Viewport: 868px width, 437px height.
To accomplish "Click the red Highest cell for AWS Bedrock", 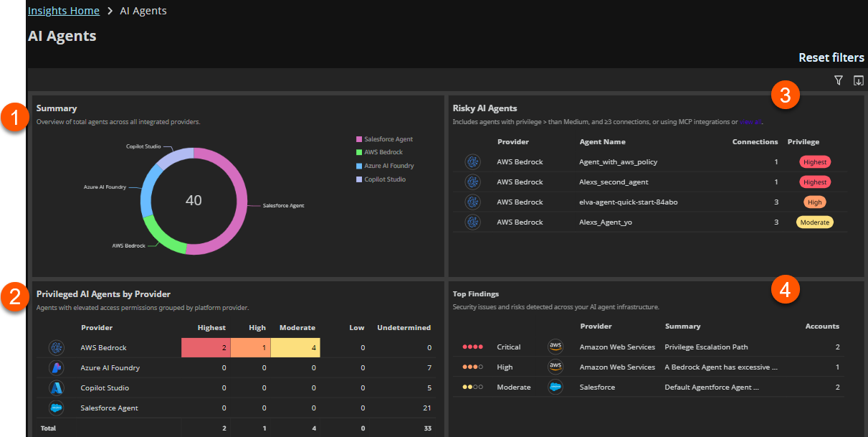I will pos(206,348).
